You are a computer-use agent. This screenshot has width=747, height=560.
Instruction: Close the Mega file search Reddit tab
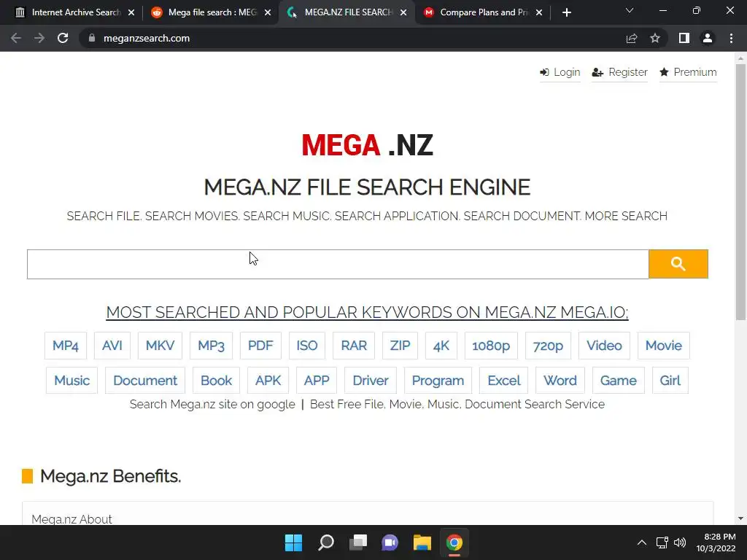(x=268, y=12)
